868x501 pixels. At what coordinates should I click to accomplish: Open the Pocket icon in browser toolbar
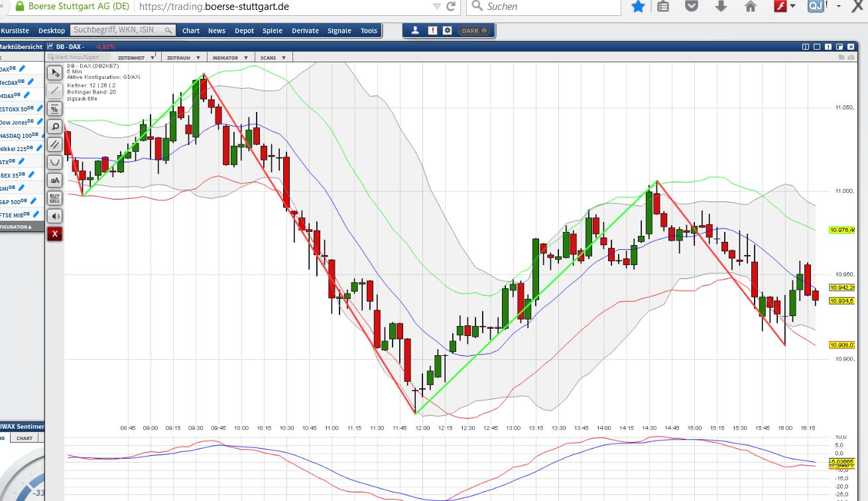tap(692, 7)
